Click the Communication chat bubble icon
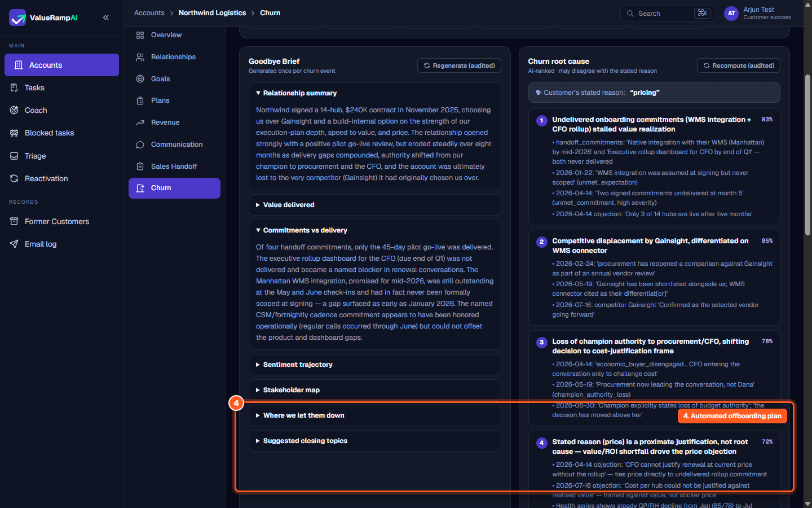Image resolution: width=812 pixels, height=508 pixels. pos(140,144)
